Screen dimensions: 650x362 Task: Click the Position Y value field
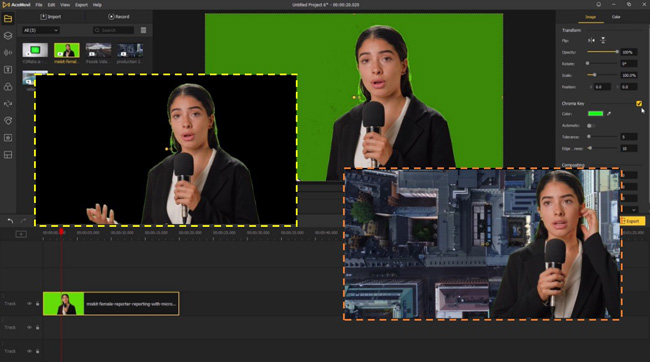pyautogui.click(x=629, y=87)
